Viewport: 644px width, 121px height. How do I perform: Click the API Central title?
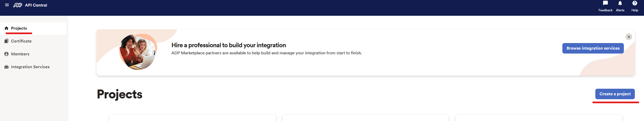pos(36,5)
